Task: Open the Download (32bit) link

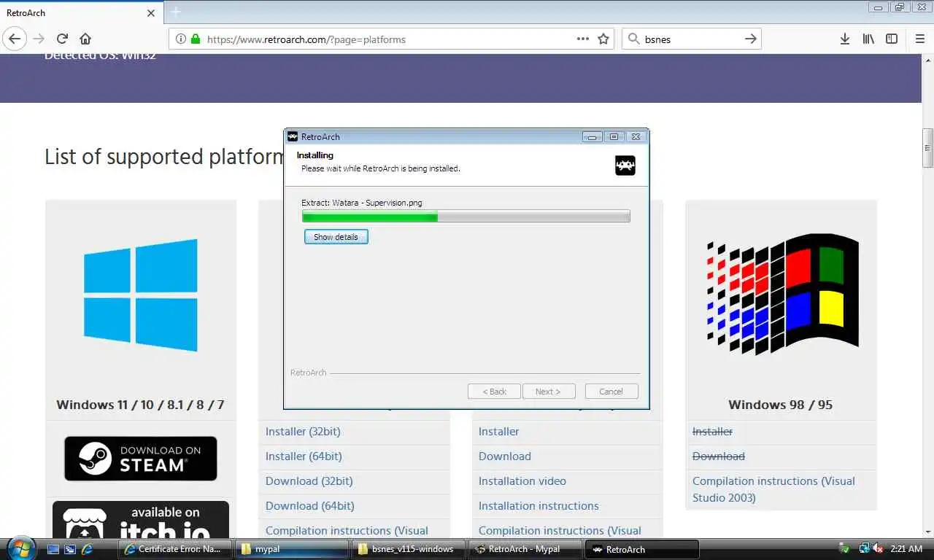Action: pos(309,481)
